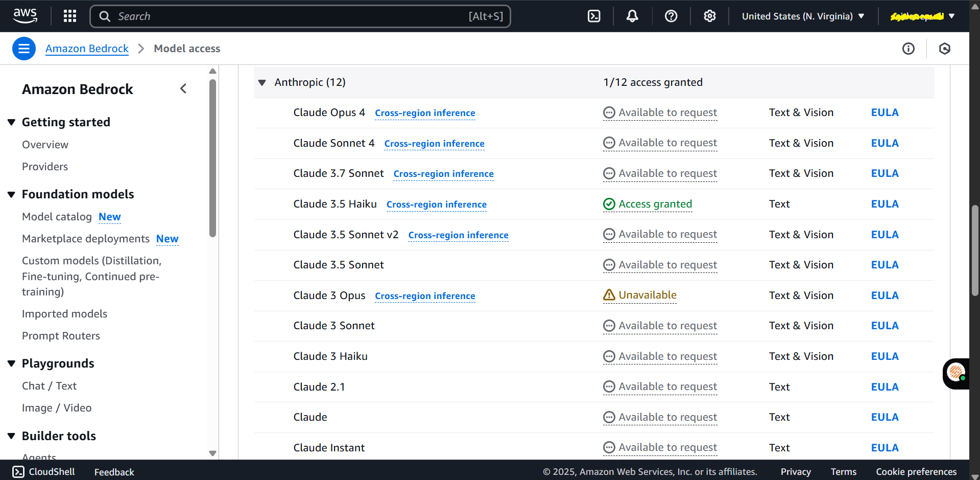980x480 pixels.
Task: Launch CloudShell from the top bar icon
Action: 594,16
